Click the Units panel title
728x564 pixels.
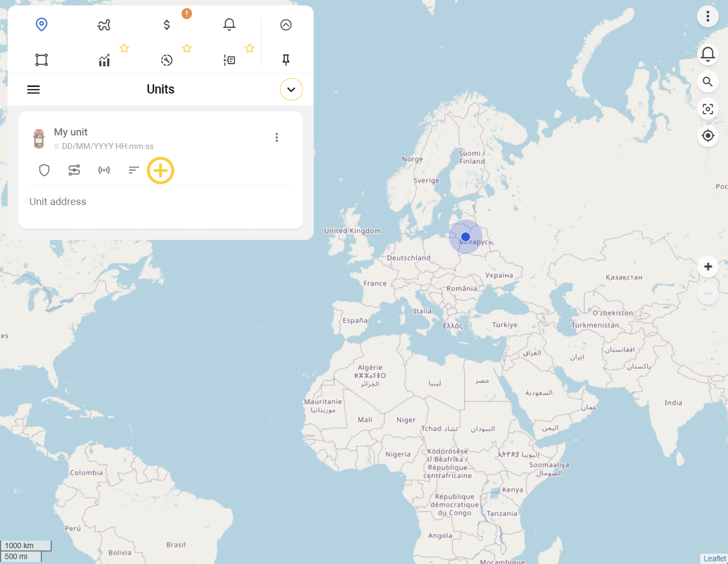[160, 89]
